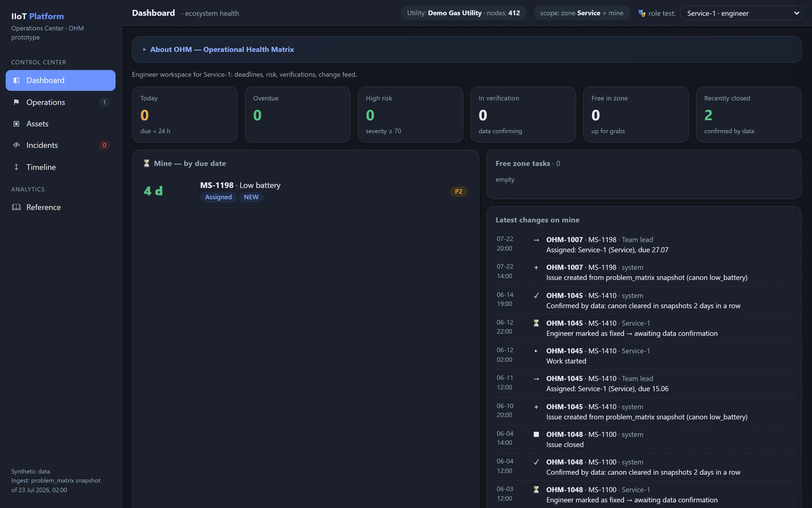
Task: Open the In verification card
Action: click(523, 115)
